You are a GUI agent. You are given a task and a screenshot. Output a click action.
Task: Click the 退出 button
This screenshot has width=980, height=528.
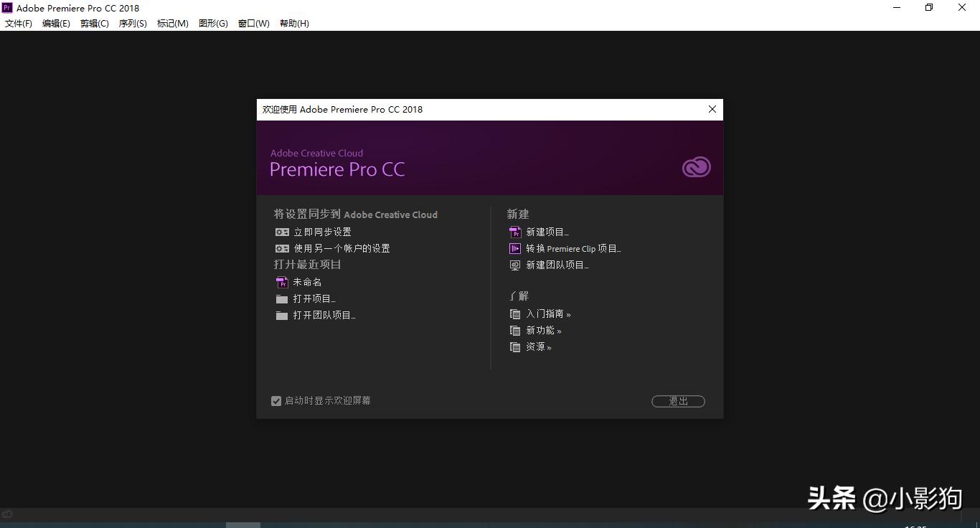677,401
